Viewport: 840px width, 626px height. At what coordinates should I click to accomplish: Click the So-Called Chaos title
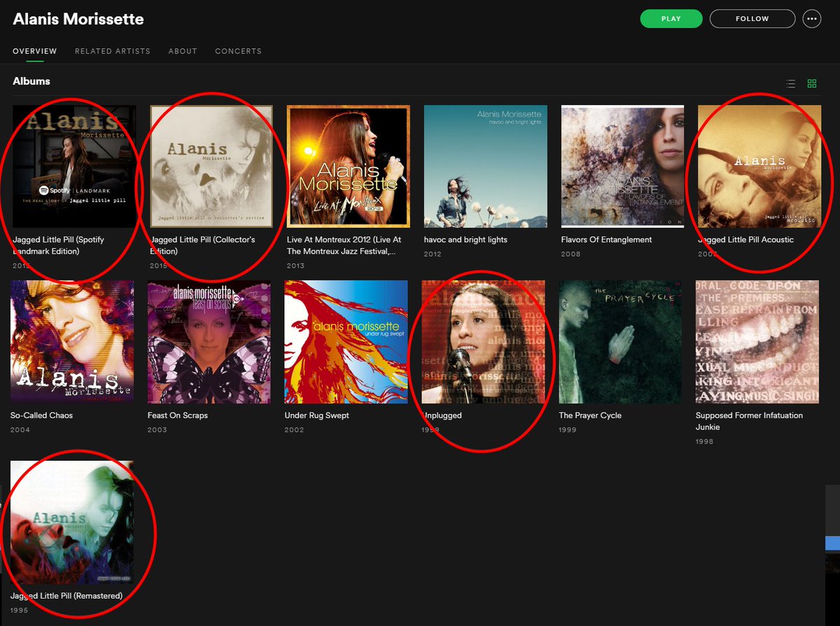click(x=41, y=415)
